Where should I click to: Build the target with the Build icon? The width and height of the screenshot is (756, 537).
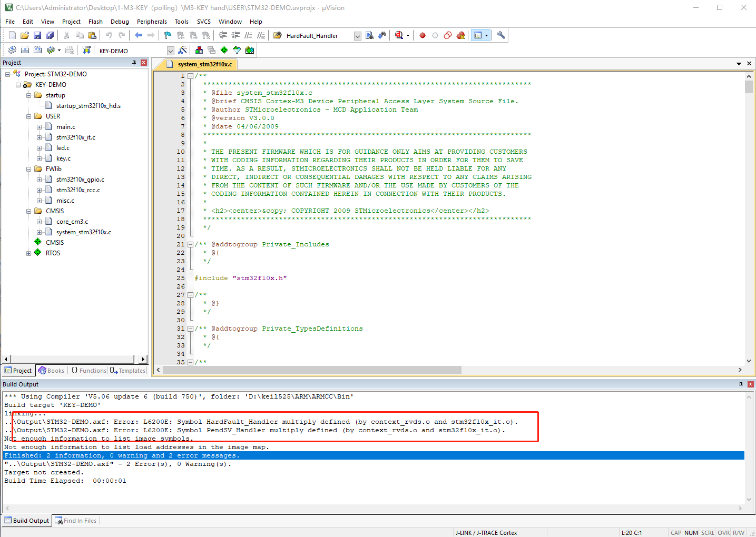pyautogui.click(x=25, y=50)
